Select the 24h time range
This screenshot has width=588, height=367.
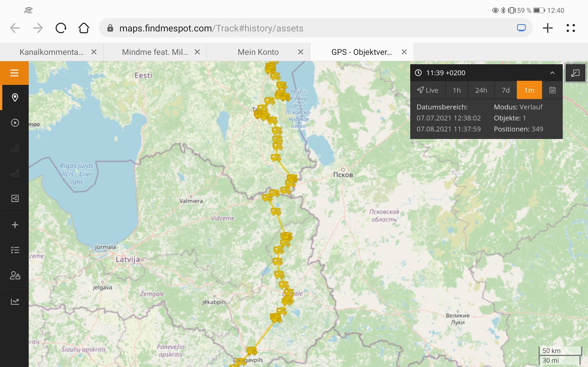click(481, 90)
